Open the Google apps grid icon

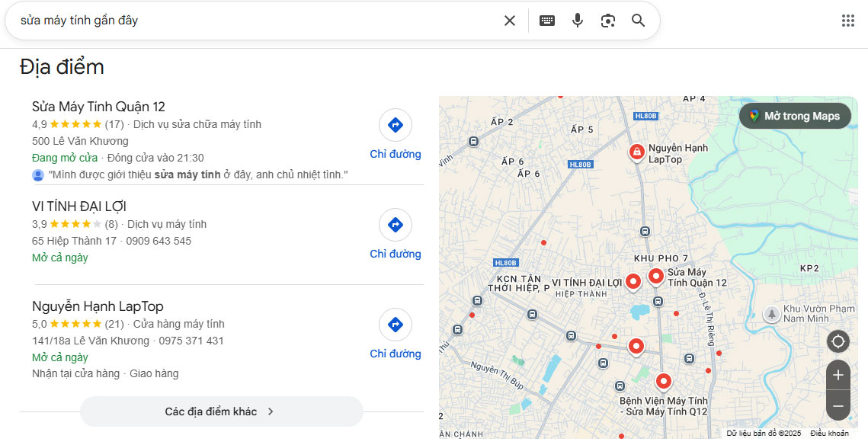tap(847, 21)
